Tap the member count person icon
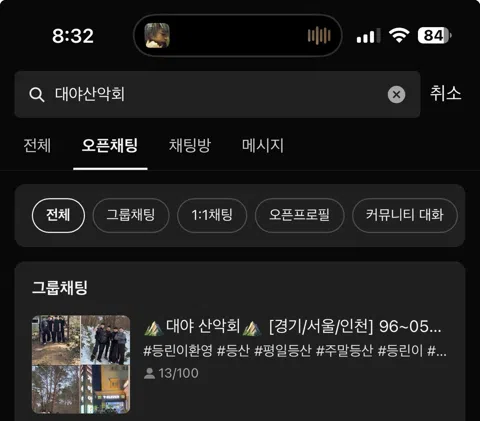480x421 pixels. (x=150, y=373)
